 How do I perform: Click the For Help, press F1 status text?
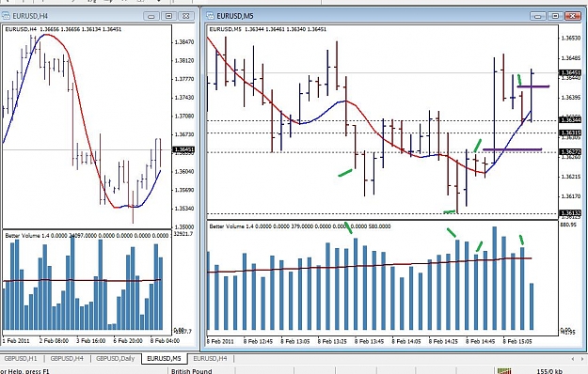(x=24, y=371)
